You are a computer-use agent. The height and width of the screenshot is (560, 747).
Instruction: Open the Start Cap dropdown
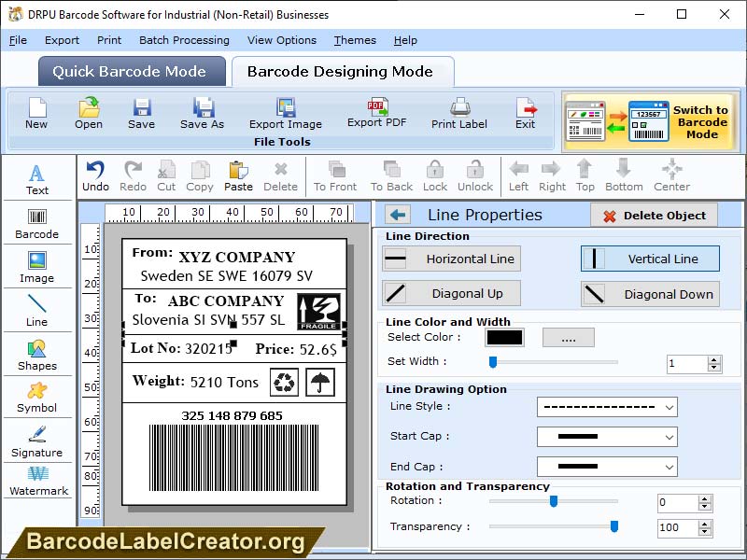pos(607,436)
